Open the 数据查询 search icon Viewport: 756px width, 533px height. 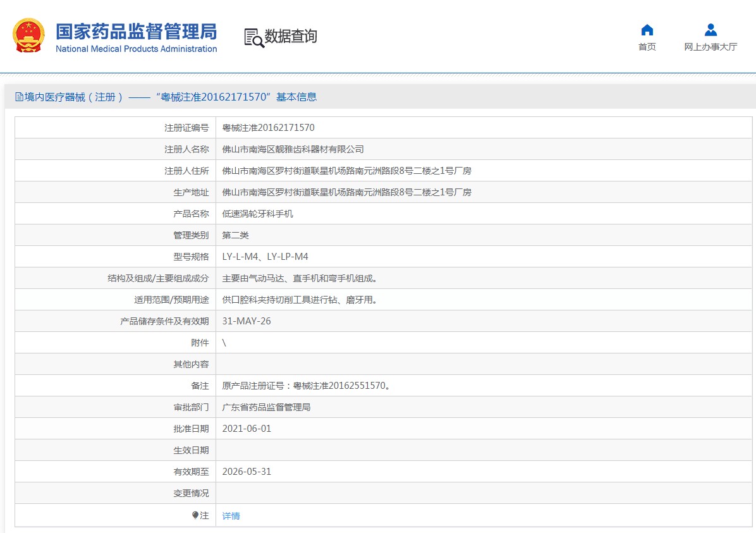point(253,38)
